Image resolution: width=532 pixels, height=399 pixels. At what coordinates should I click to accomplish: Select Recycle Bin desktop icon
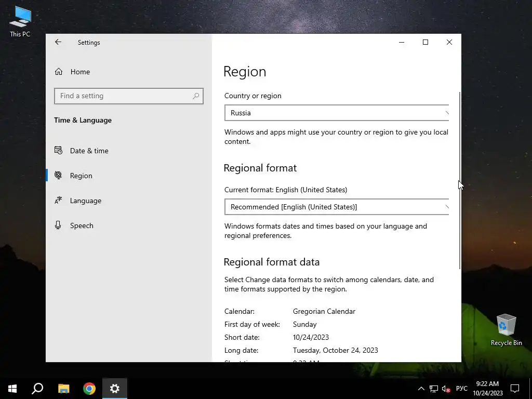point(506,330)
